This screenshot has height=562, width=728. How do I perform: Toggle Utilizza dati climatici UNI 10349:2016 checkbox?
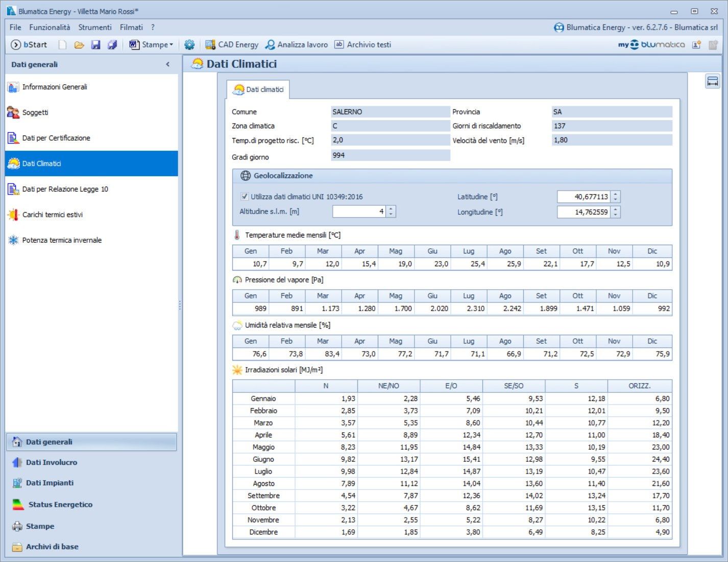click(x=245, y=197)
